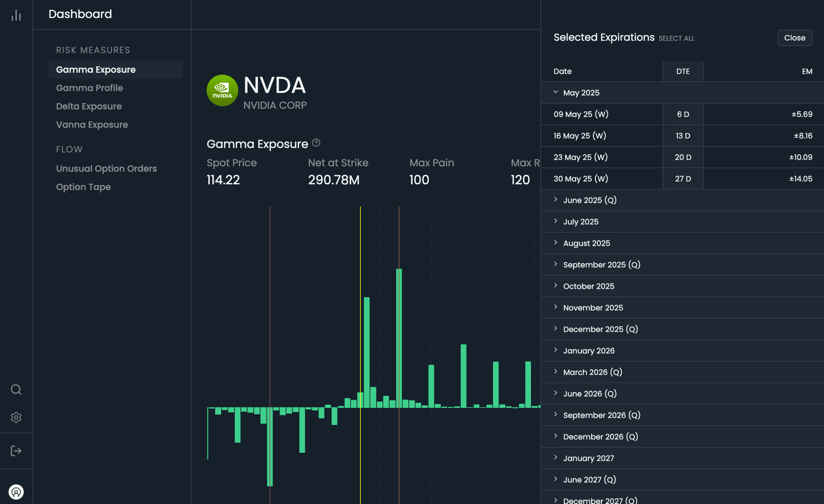Select the 30 May 25 (W) expiration row
The width and height of the screenshot is (824, 504).
pos(682,179)
